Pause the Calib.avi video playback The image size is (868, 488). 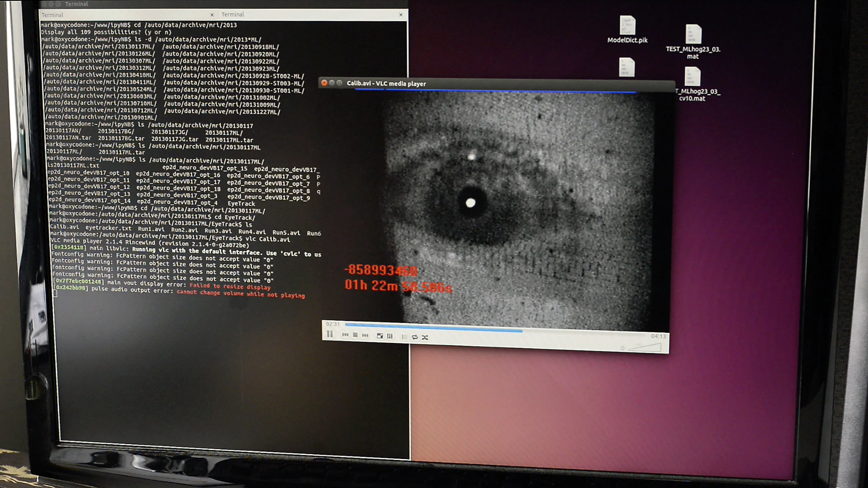[x=329, y=334]
